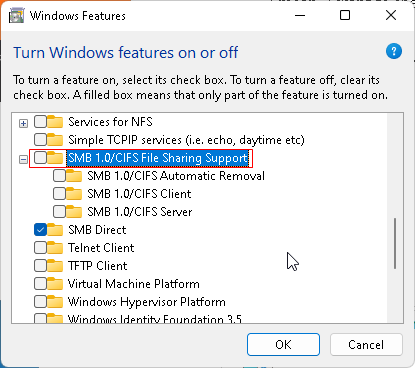The width and height of the screenshot is (415, 368).
Task: Select the Telnet Client label
Action: pos(101,248)
